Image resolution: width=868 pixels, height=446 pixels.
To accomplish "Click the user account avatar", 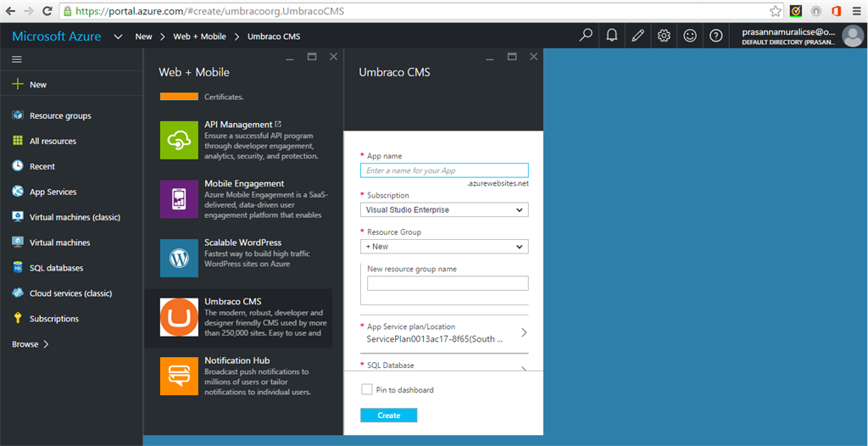I will pos(851,36).
